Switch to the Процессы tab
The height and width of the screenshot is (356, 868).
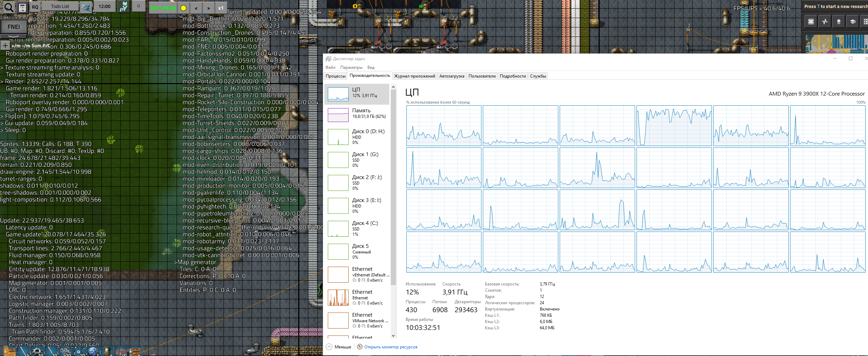(335, 76)
